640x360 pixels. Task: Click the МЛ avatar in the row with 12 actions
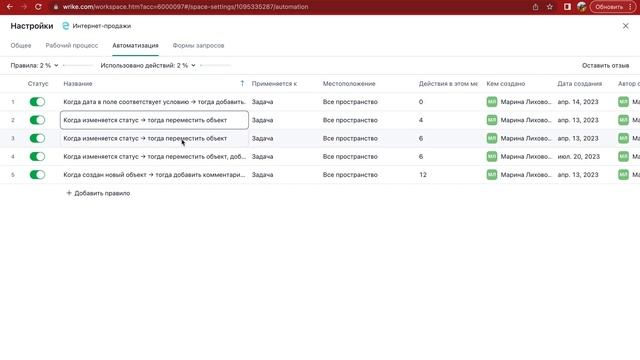pos(491,175)
